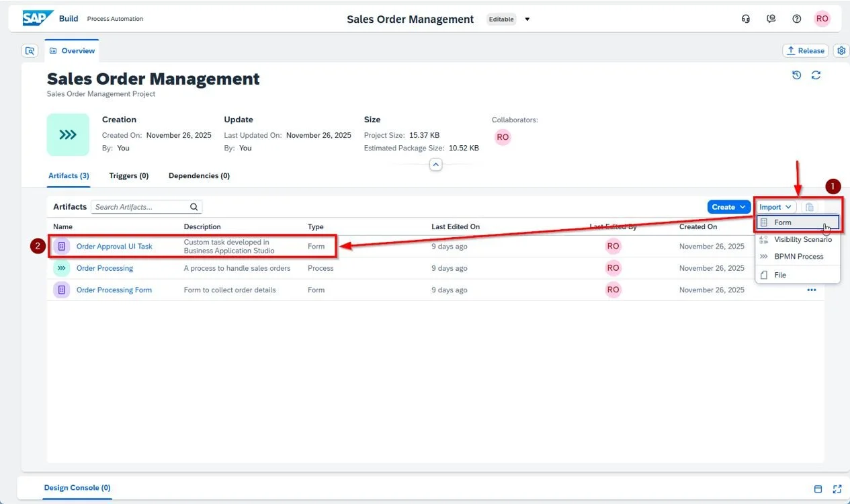The height and width of the screenshot is (504, 850).
Task: Open the project version dropdown arrow near Editable
Action: [527, 19]
